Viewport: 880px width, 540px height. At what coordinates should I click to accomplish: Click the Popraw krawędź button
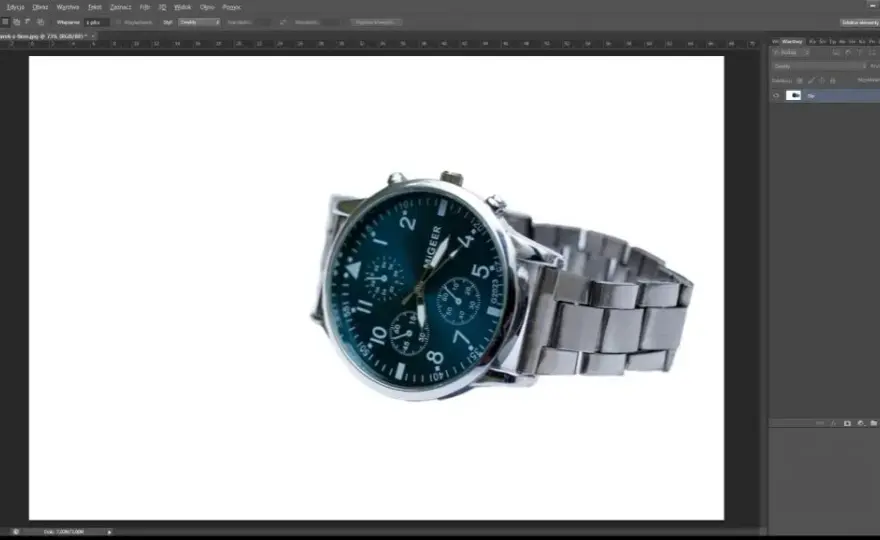coord(376,22)
